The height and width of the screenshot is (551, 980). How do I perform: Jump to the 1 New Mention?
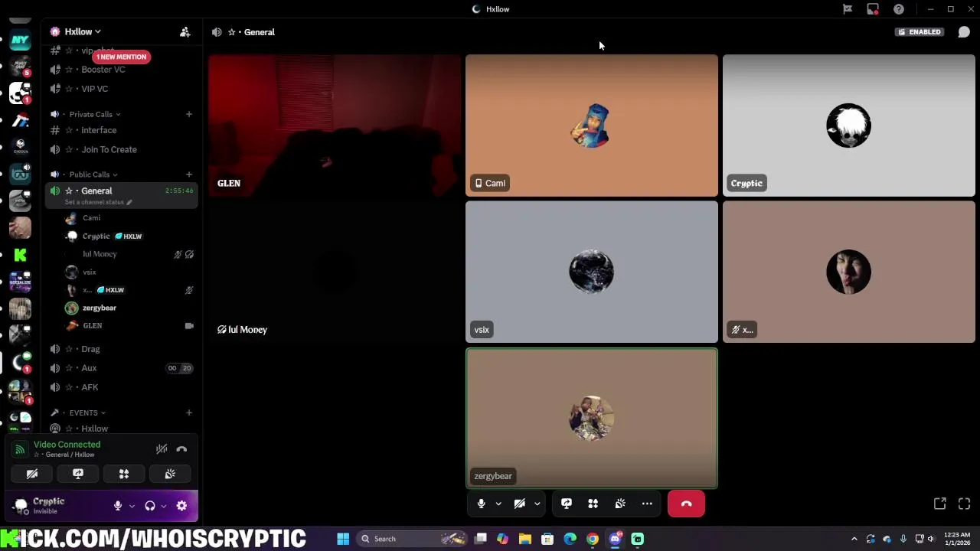121,57
